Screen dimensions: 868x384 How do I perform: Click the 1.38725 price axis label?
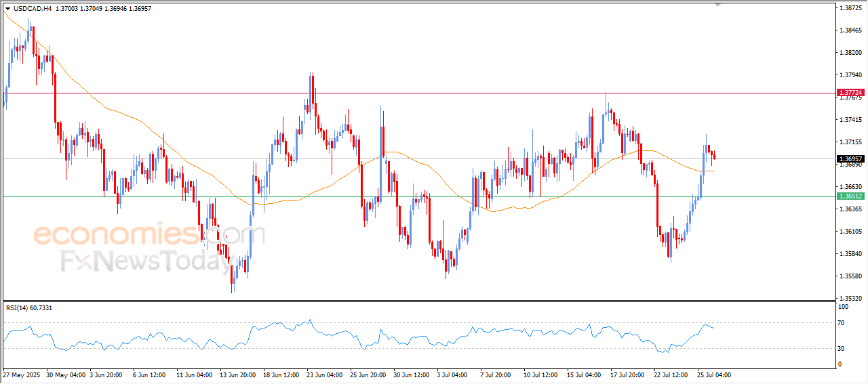point(850,8)
